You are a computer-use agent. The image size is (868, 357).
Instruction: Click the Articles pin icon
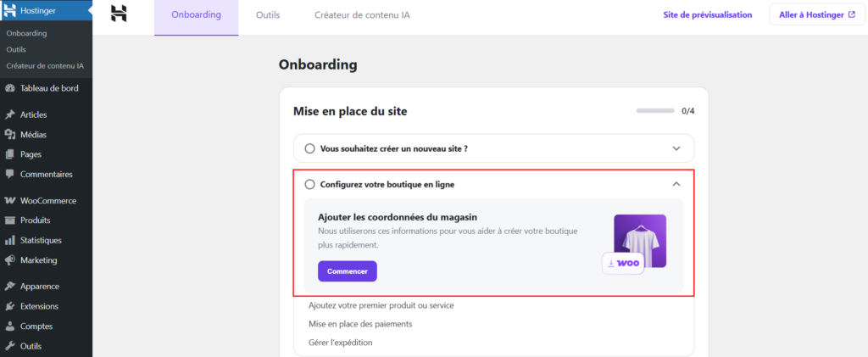[x=10, y=114]
